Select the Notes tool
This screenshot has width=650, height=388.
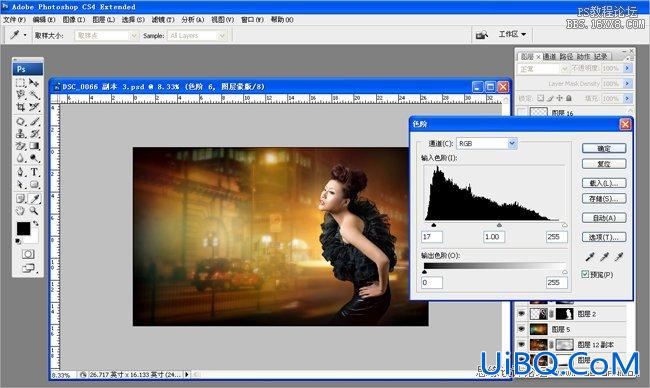click(x=20, y=199)
